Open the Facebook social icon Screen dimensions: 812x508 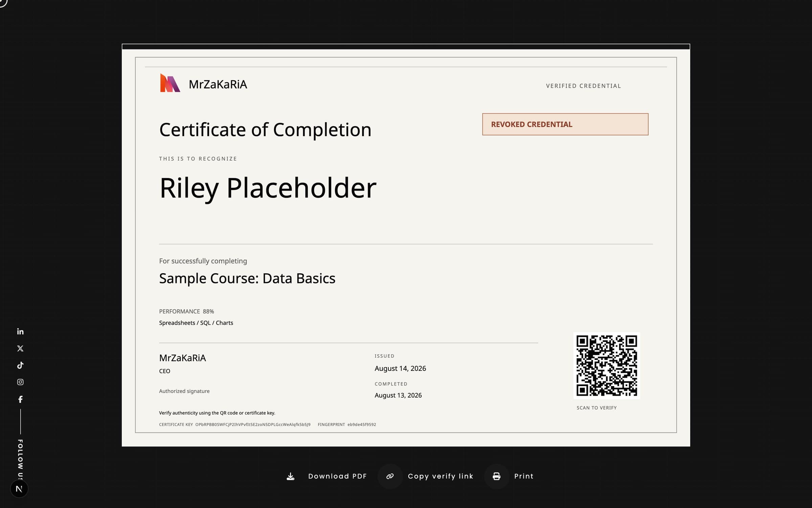coord(20,399)
